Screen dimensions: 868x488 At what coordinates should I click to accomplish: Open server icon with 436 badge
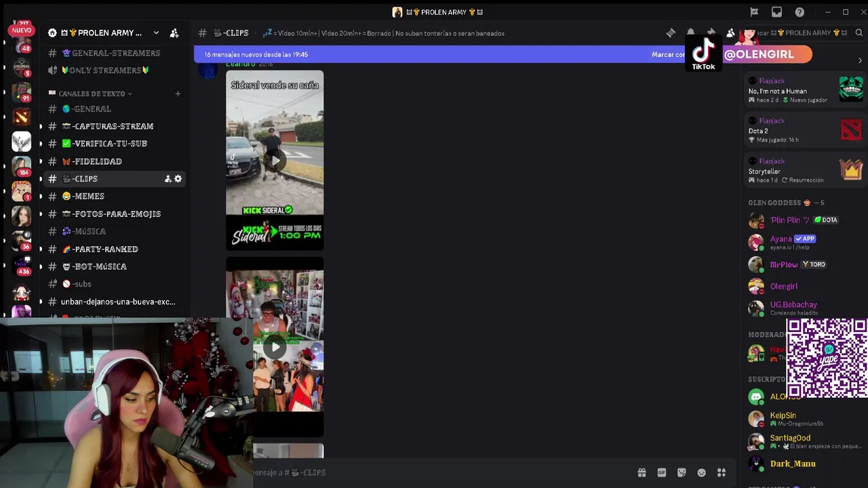tap(21, 265)
